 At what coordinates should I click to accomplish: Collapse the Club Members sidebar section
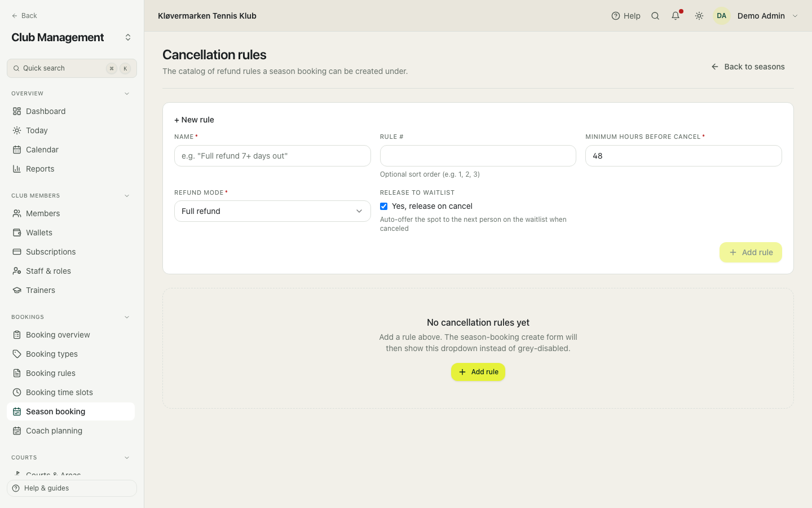tap(127, 196)
